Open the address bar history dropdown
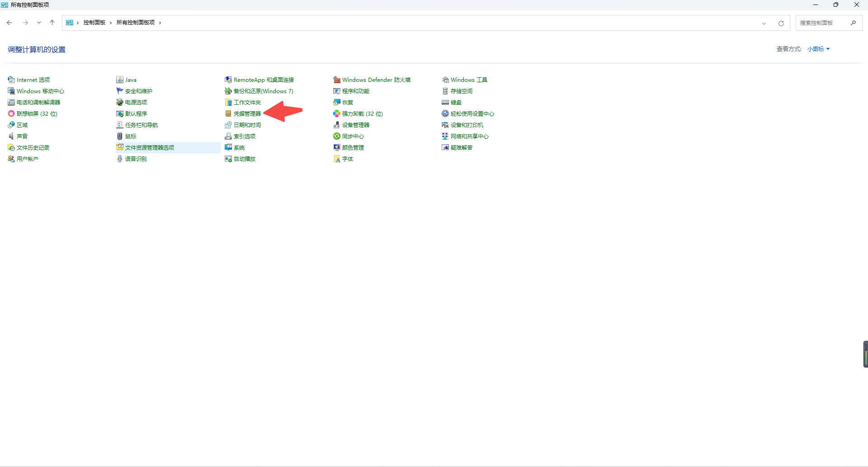 pyautogui.click(x=764, y=23)
